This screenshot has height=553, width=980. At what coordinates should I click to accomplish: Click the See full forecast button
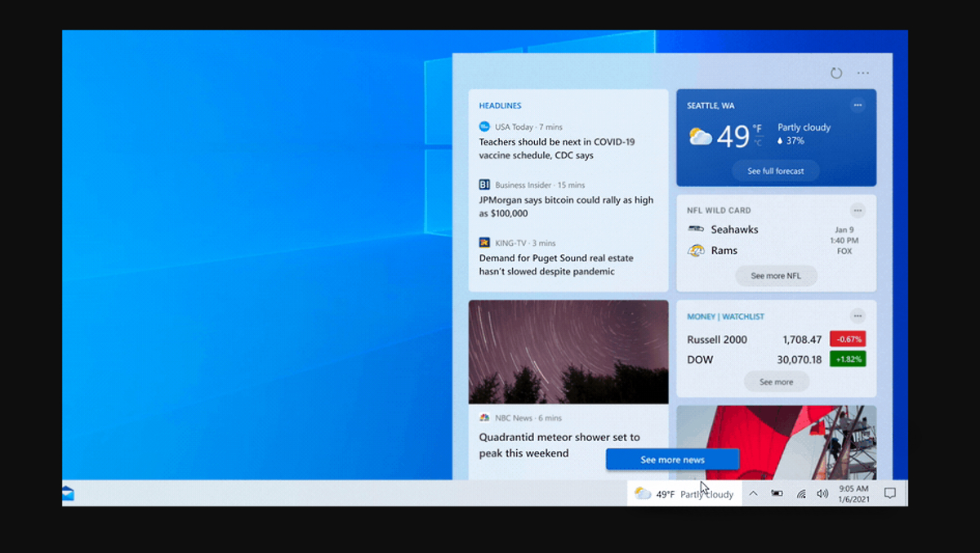pos(775,171)
